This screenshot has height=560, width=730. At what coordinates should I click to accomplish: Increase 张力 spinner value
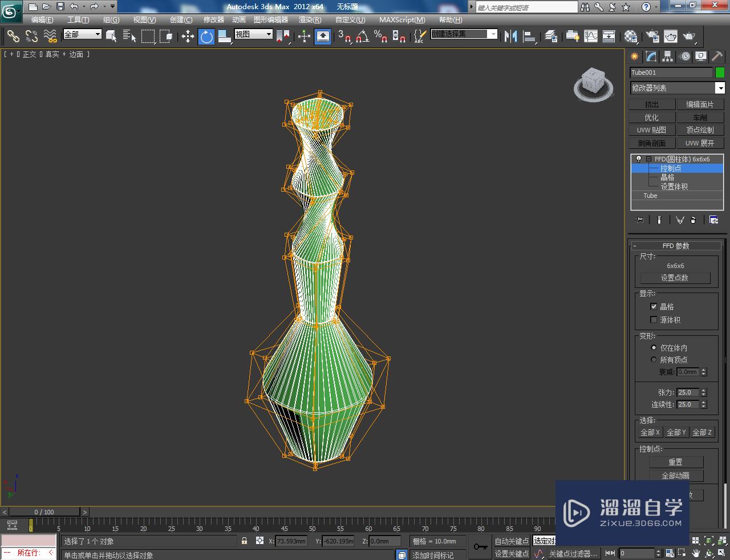tap(704, 391)
